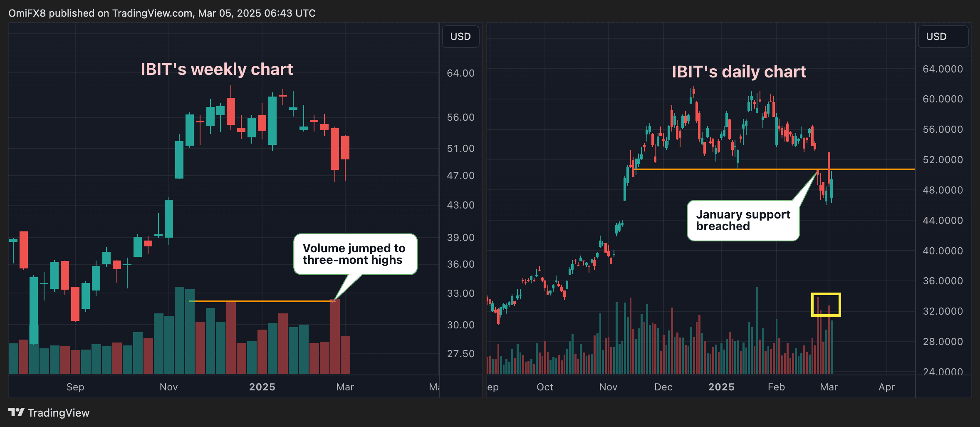980x427 pixels.
Task: Open the '2025' label on the weekly time axis
Action: [x=262, y=387]
